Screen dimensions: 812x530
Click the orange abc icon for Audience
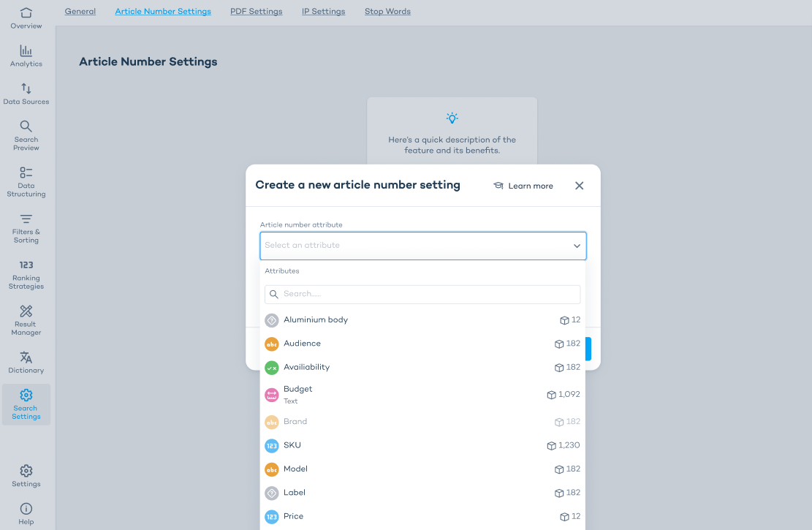click(x=271, y=344)
